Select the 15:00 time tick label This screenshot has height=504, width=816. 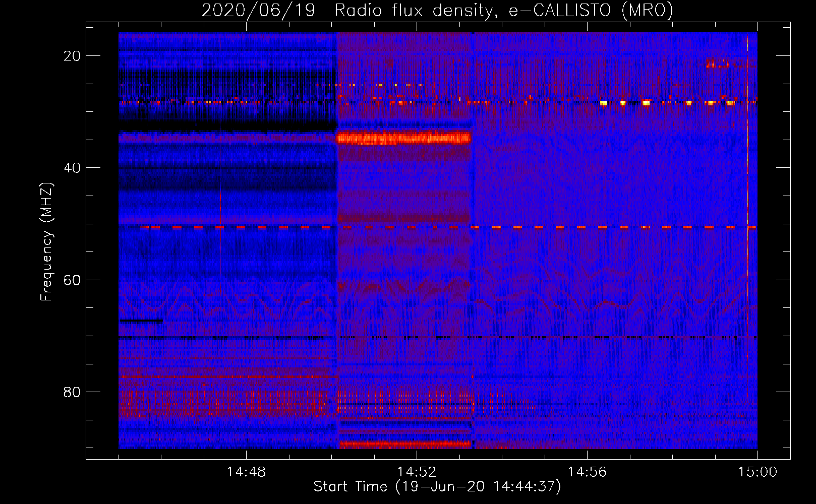(757, 472)
